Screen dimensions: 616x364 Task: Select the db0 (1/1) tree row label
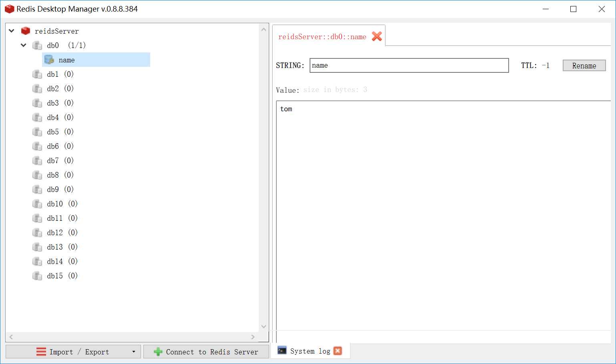(66, 45)
